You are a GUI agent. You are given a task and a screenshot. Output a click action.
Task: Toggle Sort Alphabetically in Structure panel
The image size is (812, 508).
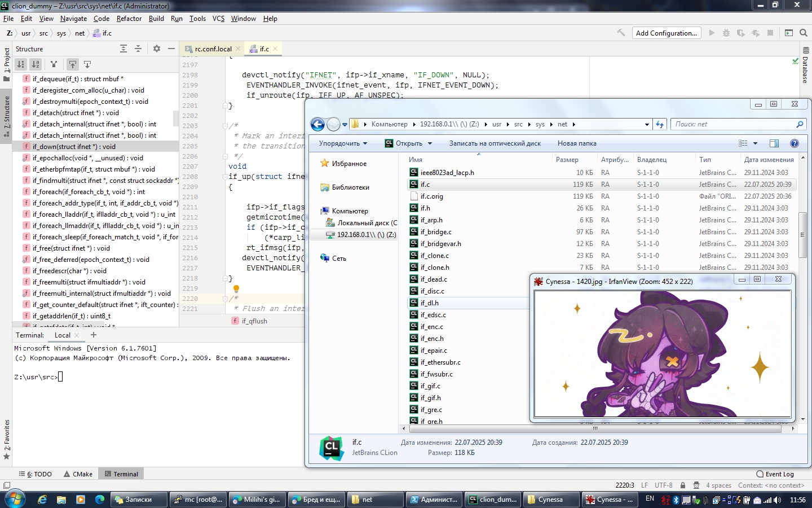coord(36,64)
